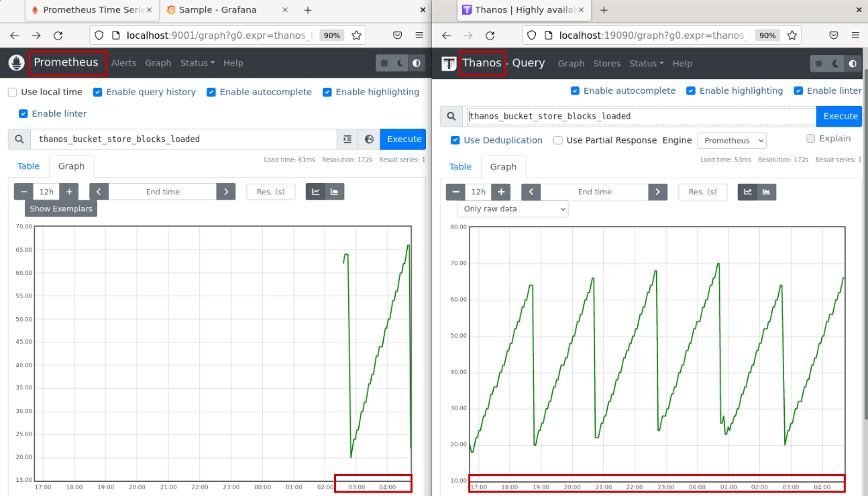
Task: Decrease the 12h time range in Prometheus
Action: click(x=24, y=192)
